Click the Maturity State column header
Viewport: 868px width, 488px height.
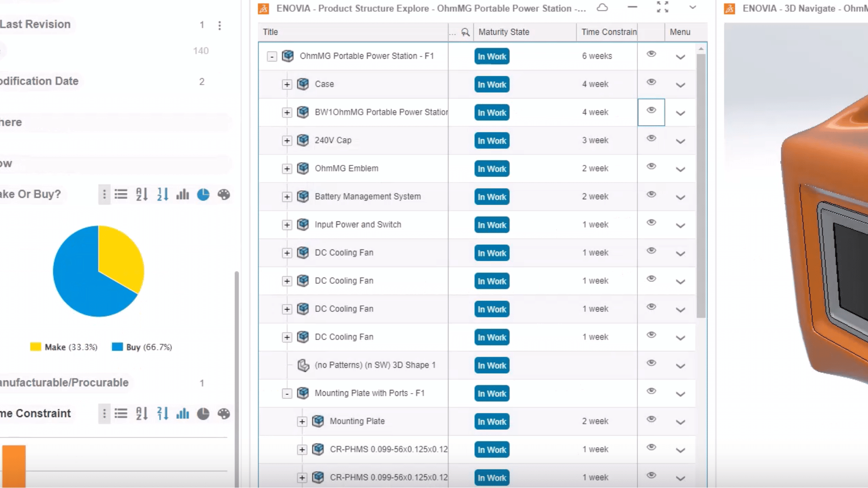click(x=525, y=32)
